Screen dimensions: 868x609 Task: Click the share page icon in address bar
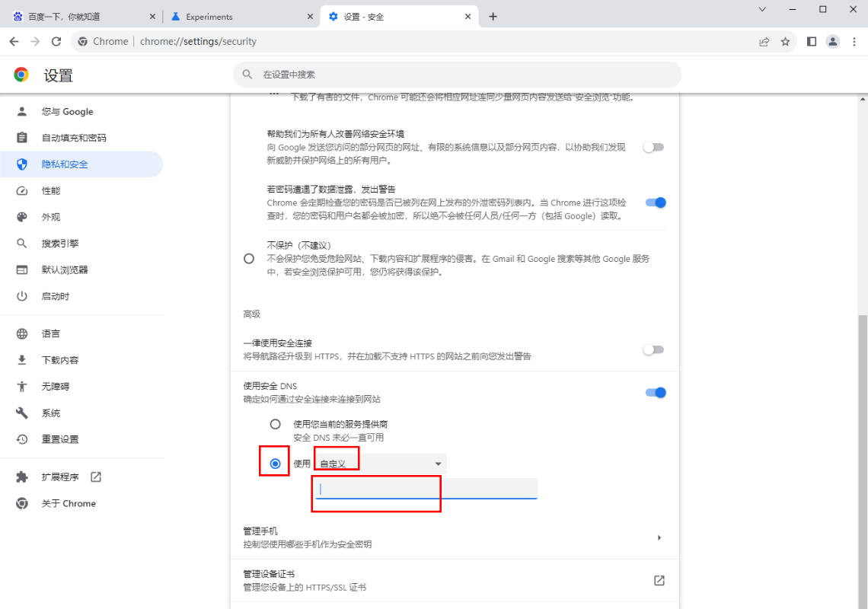pos(764,42)
